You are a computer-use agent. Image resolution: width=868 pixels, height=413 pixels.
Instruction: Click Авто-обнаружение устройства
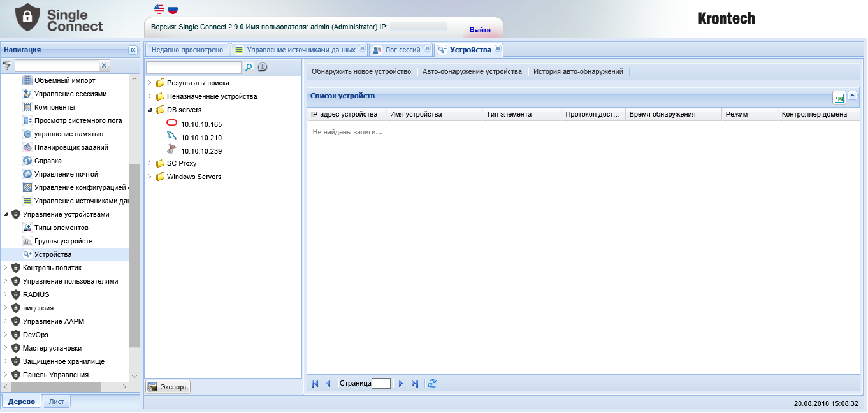(x=472, y=72)
